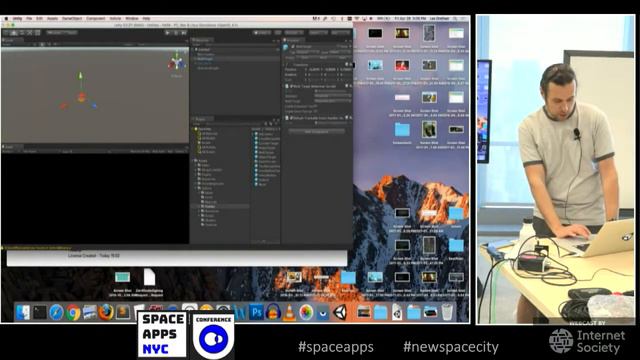Screen dimensions: 640x360
Task: Click the Project panel search field
Action: pos(233,124)
